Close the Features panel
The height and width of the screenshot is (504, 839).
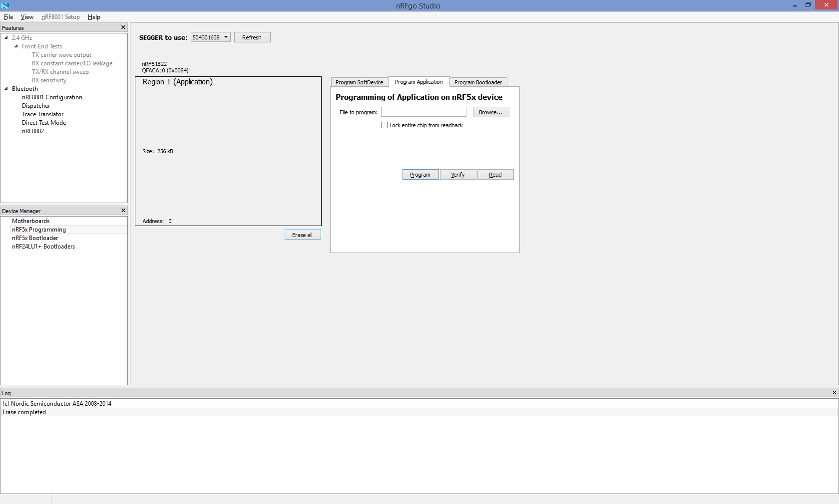tap(123, 27)
